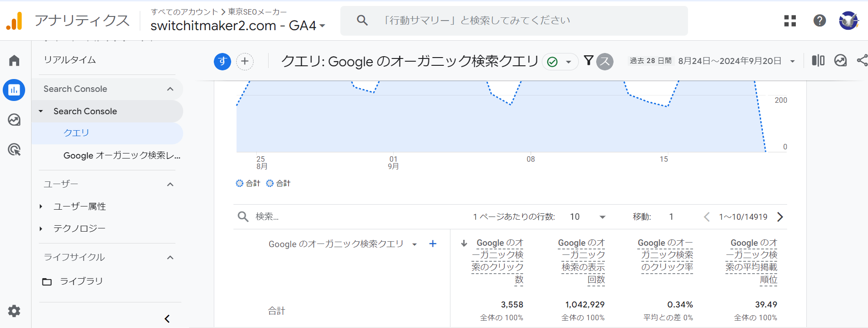Collapse the Search Console section chevron
The width and height of the screenshot is (868, 328).
170,89
